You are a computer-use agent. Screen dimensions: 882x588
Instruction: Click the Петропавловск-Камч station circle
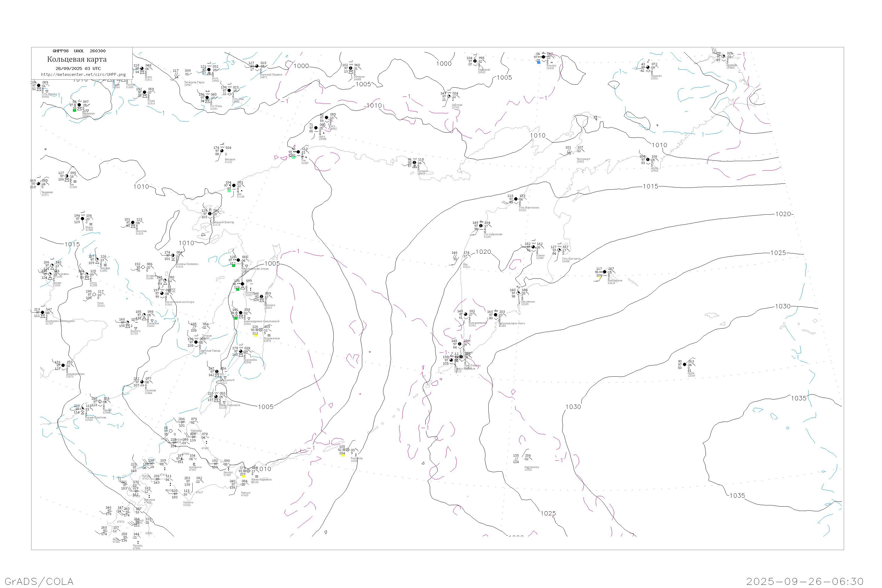[496, 315]
